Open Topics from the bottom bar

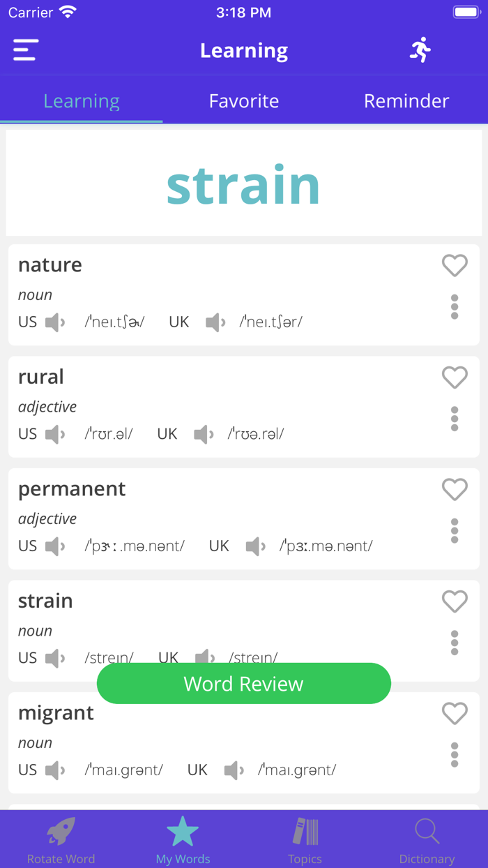(305, 838)
